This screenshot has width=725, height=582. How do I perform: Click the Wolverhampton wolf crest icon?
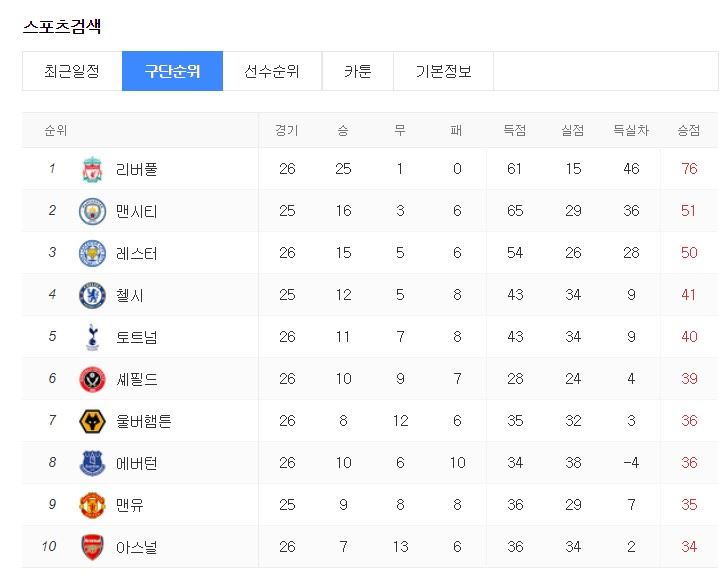tap(92, 421)
